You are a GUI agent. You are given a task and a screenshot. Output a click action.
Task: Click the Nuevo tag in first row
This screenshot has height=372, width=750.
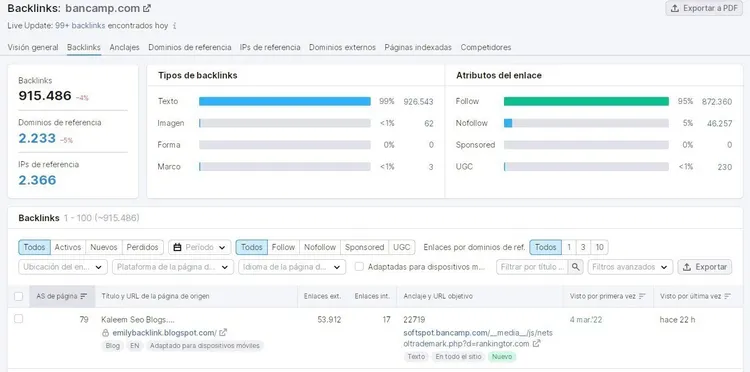502,357
